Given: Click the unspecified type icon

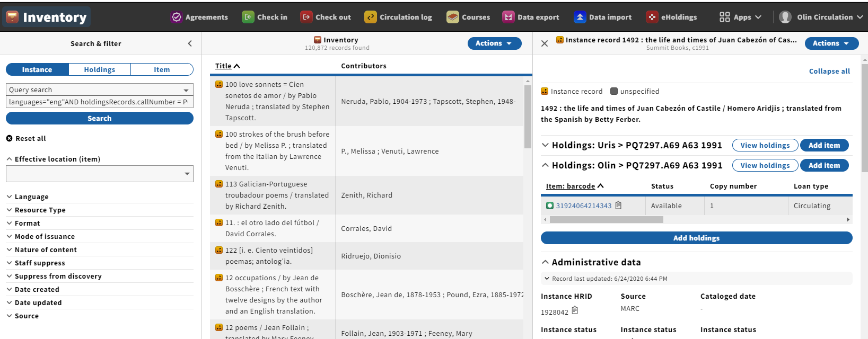Looking at the screenshot, I should (614, 91).
